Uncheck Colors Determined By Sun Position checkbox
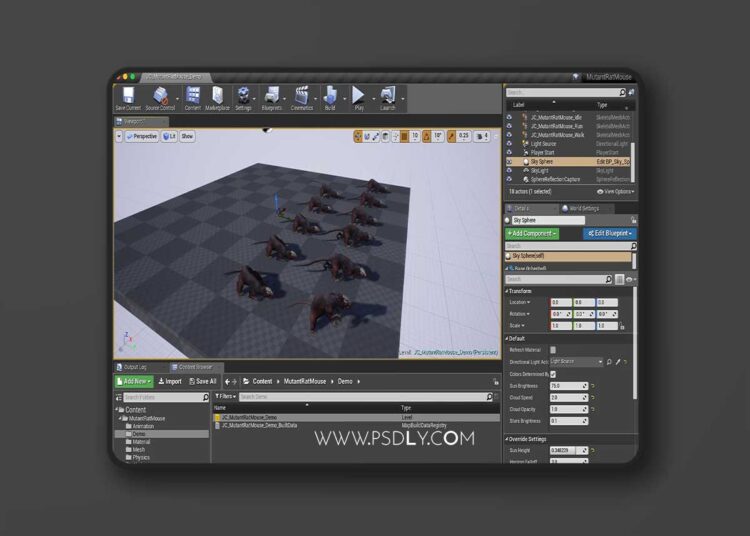 pyautogui.click(x=553, y=374)
